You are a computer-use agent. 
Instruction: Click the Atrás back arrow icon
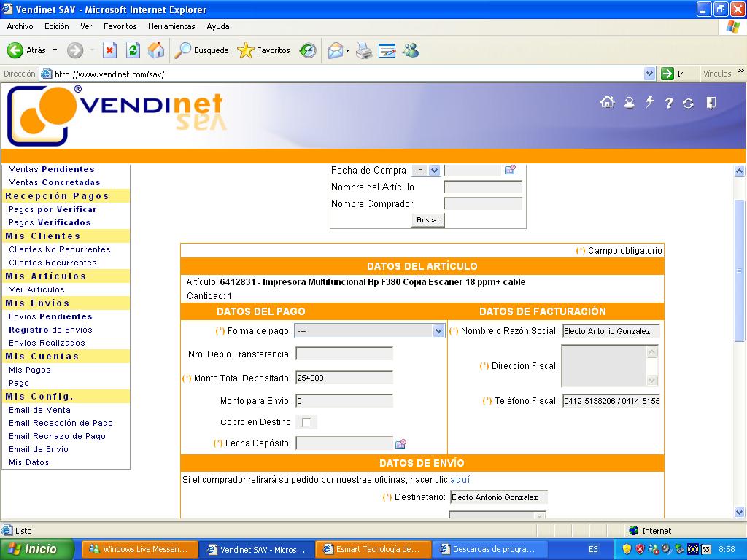[x=15, y=50]
